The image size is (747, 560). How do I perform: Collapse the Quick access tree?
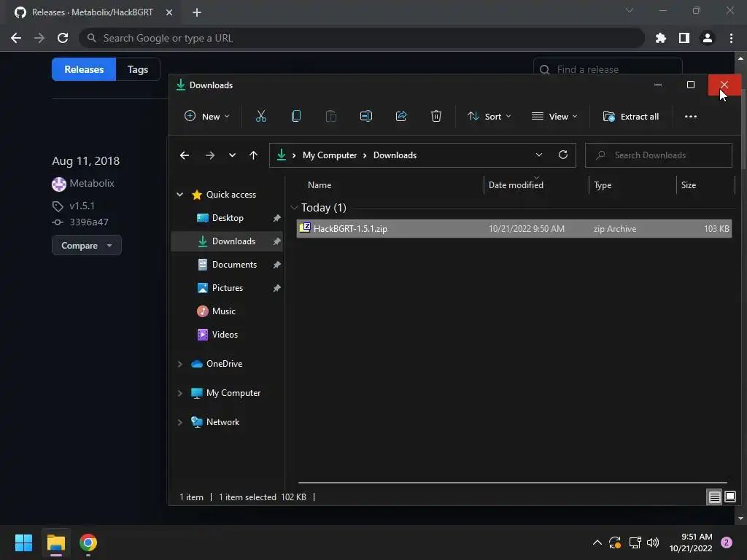(180, 194)
